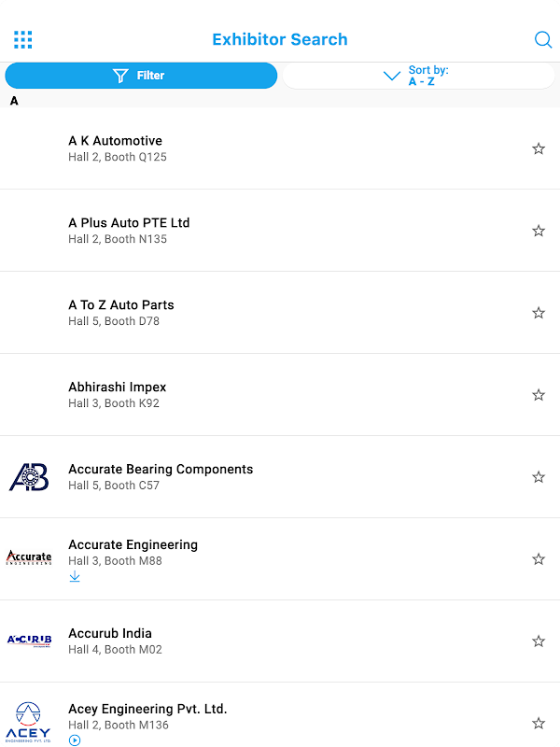Click the Acey Engineering logo
Image resolution: width=560 pixels, height=747 pixels.
[x=29, y=721]
